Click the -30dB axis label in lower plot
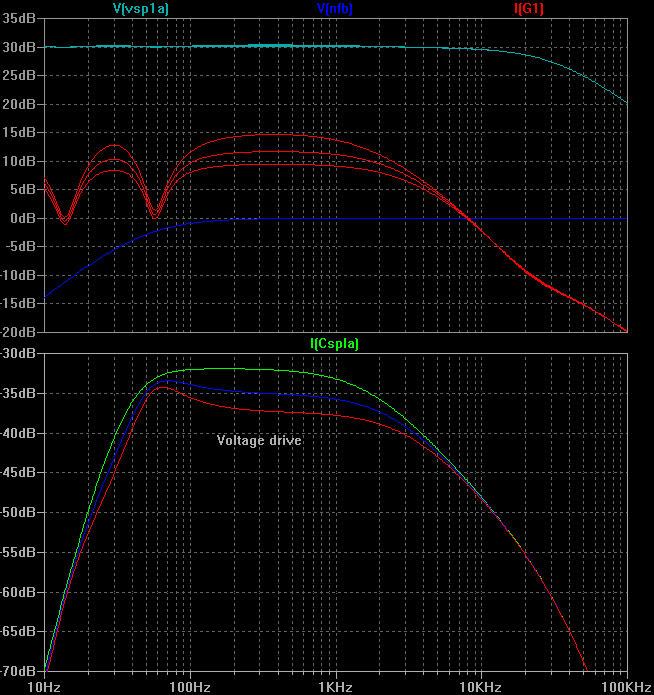This screenshot has width=654, height=695. [x=18, y=354]
